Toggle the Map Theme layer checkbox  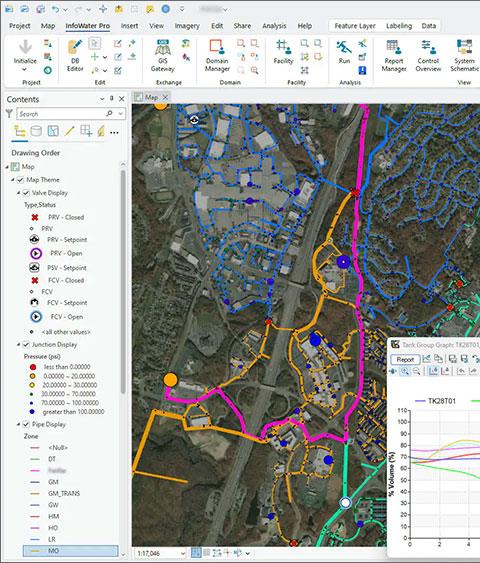(20, 180)
